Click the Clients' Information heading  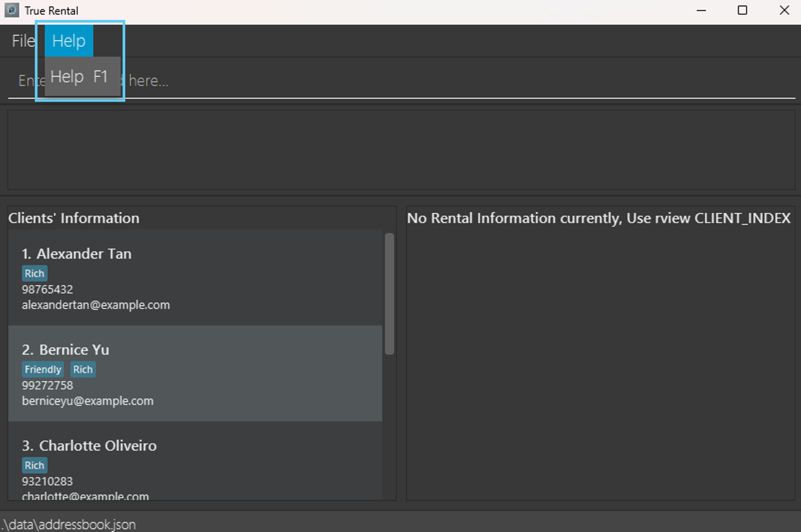74,218
